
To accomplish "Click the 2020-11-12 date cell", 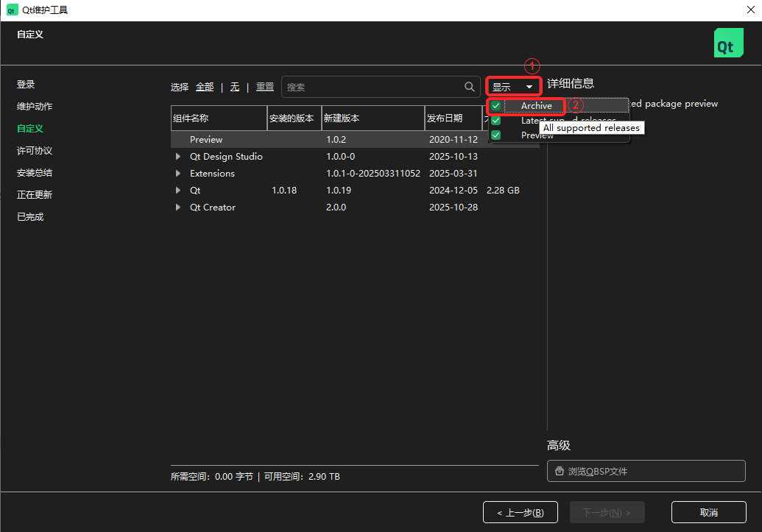I will pos(453,139).
